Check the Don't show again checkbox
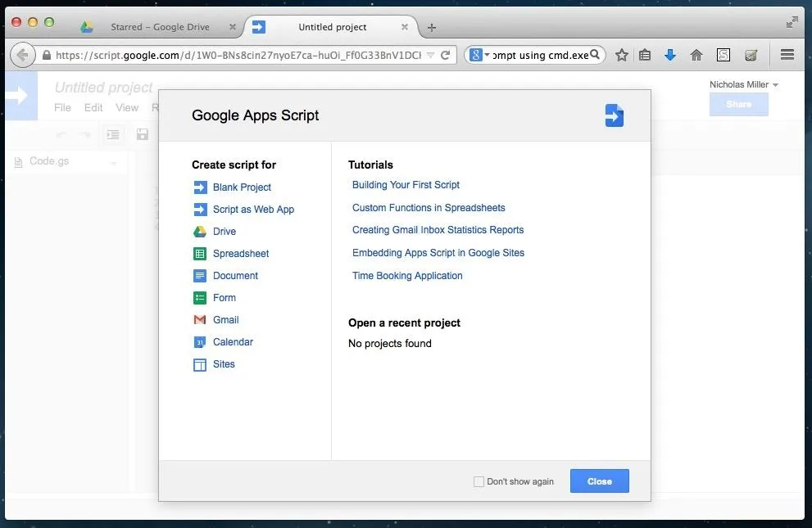812x528 pixels. click(x=479, y=481)
